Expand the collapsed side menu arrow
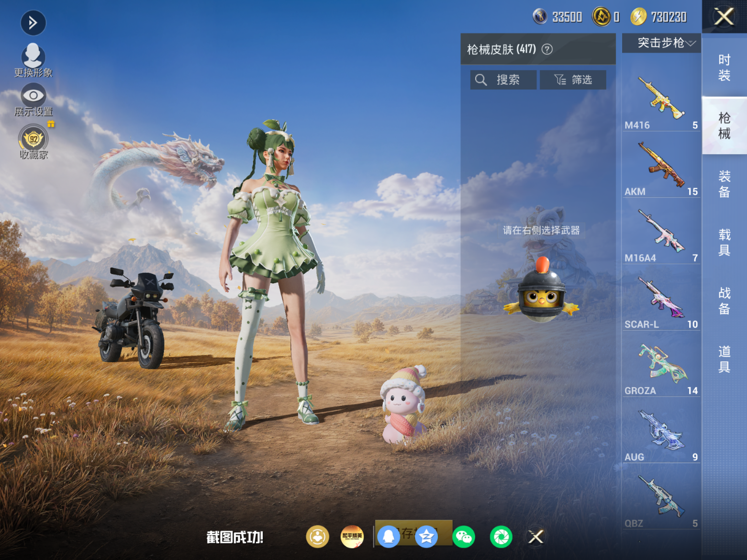The image size is (747, 560). 33,22
